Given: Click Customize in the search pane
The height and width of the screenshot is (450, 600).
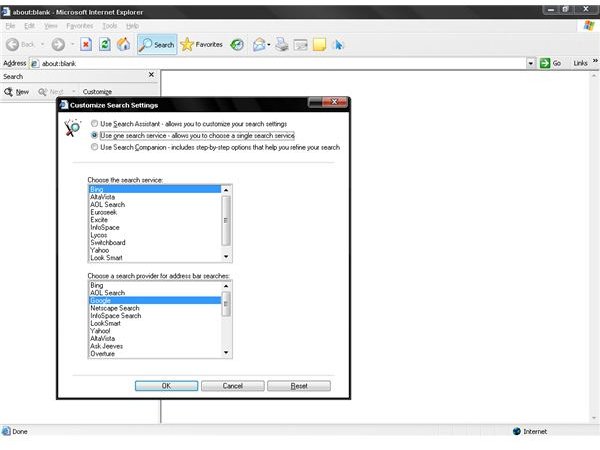Looking at the screenshot, I should click(x=97, y=92).
